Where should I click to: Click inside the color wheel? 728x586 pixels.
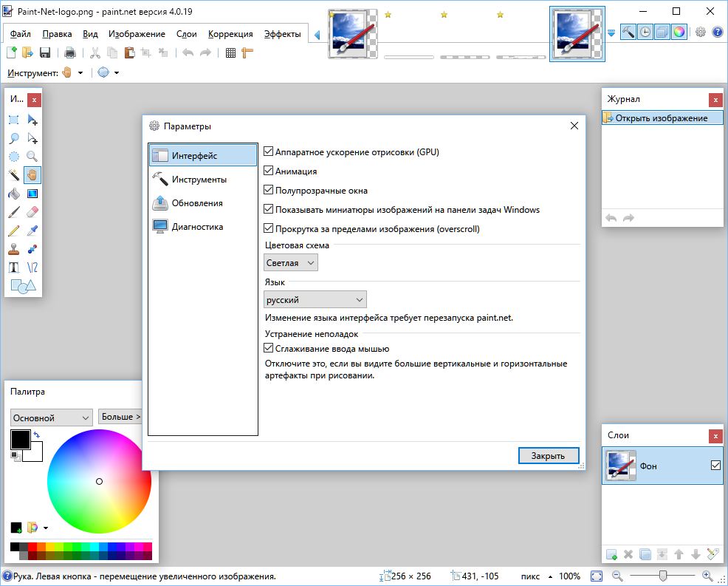click(99, 482)
